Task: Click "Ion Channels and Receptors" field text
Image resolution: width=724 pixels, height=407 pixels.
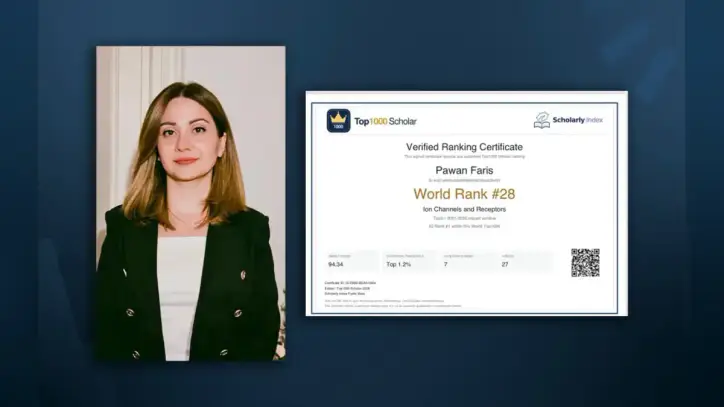Action: (464, 209)
